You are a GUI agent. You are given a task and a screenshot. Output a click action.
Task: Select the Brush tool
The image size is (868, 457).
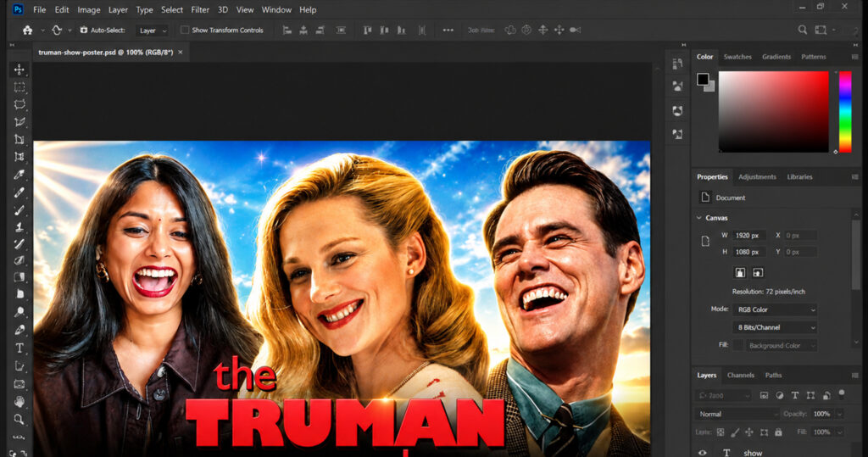tap(19, 209)
